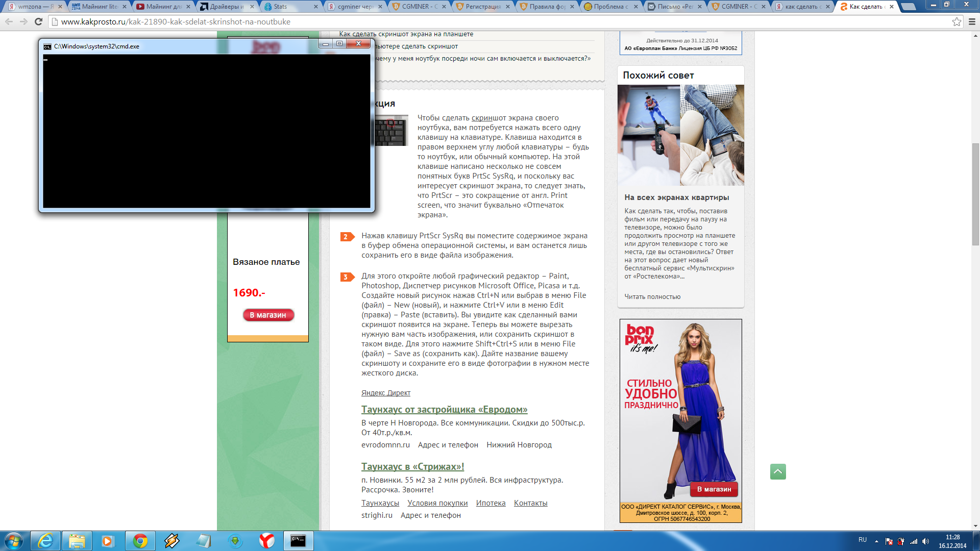Screen dimensions: 980x551
Task: Open Action Center flag icon in tray
Action: coord(889,541)
